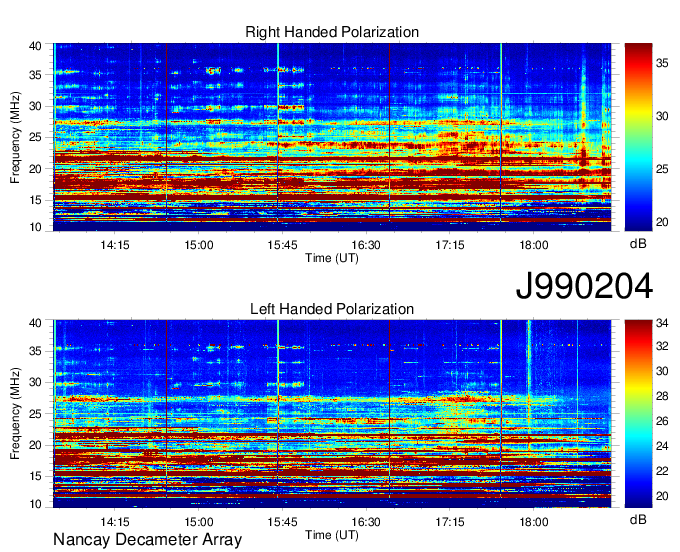Click the 17:15 tick on the top time axis

click(450, 245)
